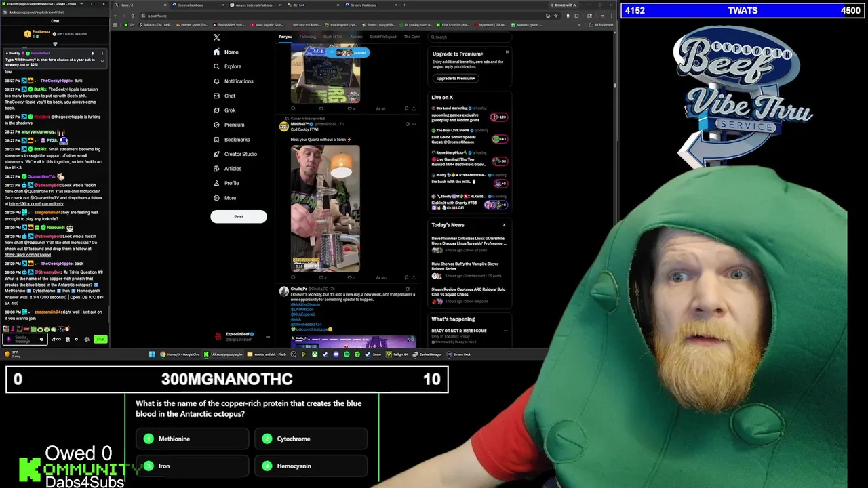Open Notifications in the X sidebar

click(234, 81)
